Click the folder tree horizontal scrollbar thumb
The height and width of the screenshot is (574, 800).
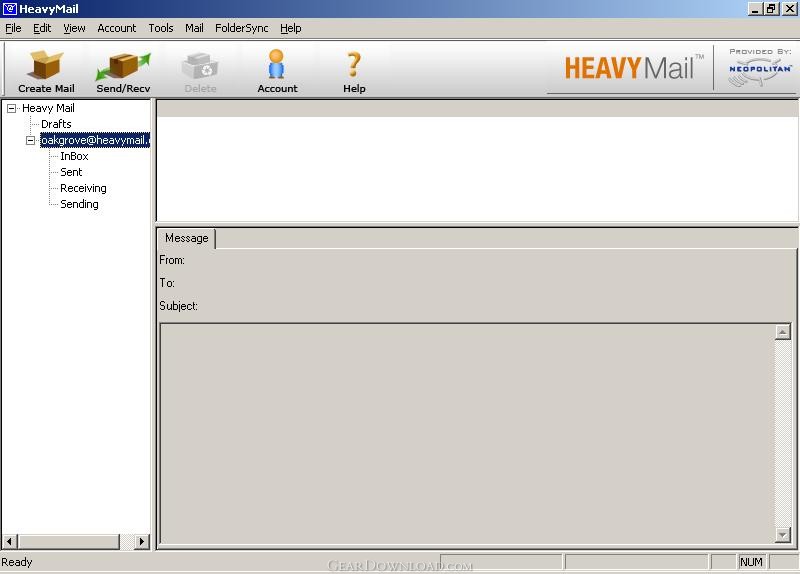pyautogui.click(x=69, y=541)
